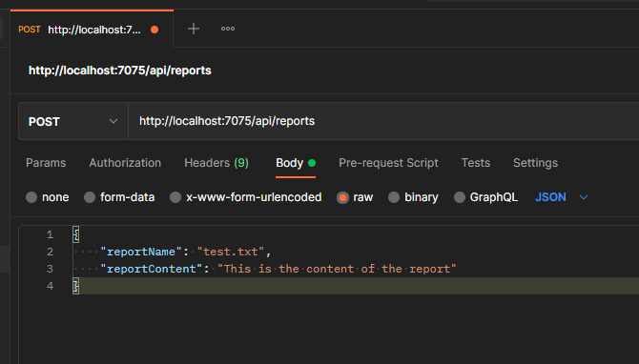Screen dimensions: 639x364
Task: Open the POST HTTP method dropdown
Action: tap(73, 121)
